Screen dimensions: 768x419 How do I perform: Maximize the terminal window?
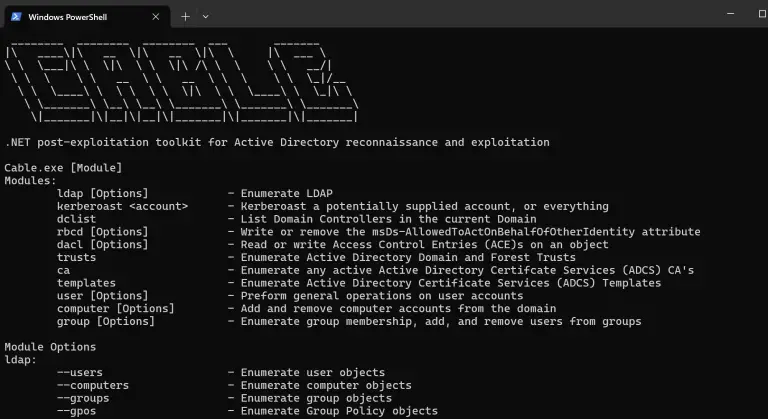(x=762, y=14)
